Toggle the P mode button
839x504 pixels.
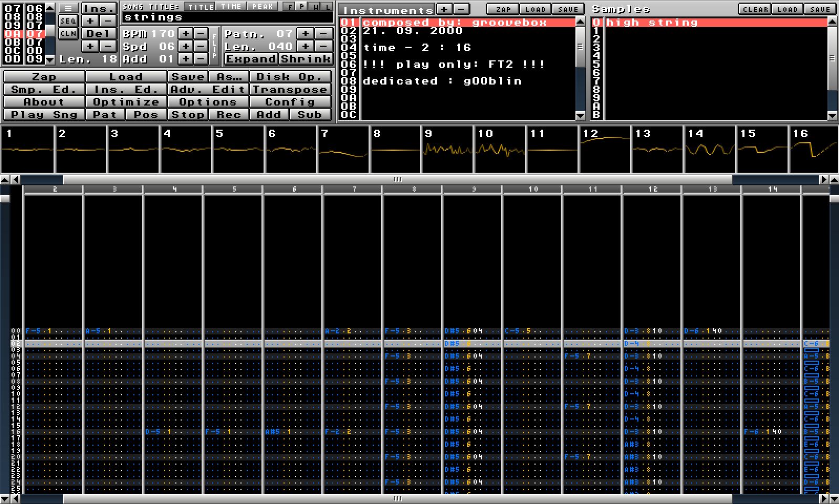point(302,7)
